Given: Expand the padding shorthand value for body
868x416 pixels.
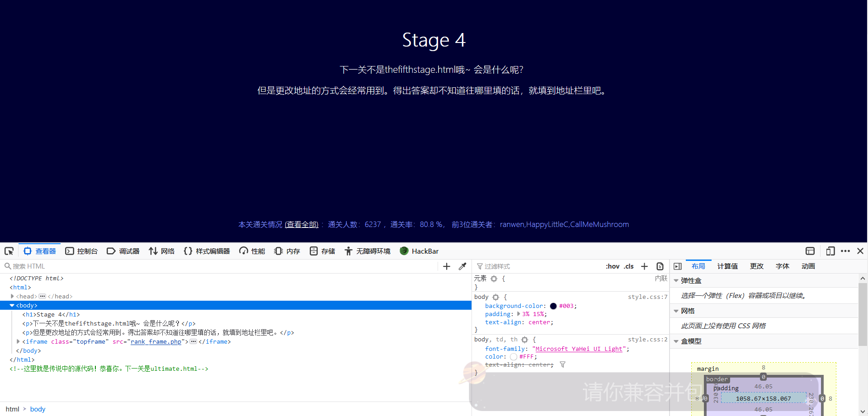Looking at the screenshot, I should (518, 314).
